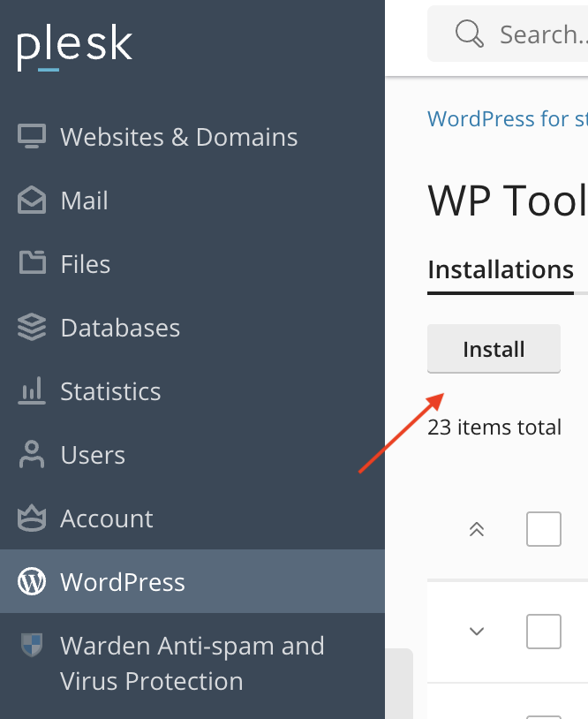Image resolution: width=588 pixels, height=719 pixels.
Task: Check the select-all installations checkbox
Action: [x=543, y=529]
